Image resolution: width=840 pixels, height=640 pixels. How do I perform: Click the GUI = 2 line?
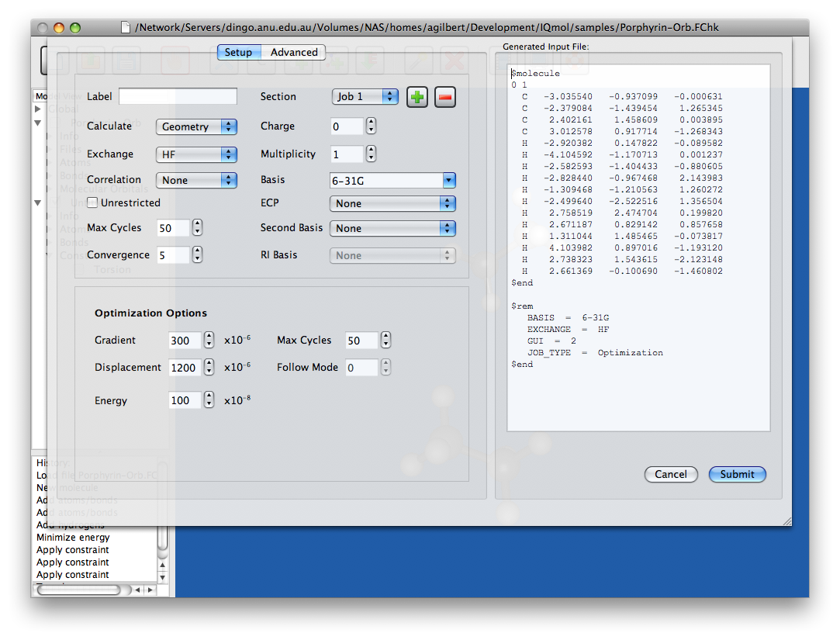coord(551,341)
